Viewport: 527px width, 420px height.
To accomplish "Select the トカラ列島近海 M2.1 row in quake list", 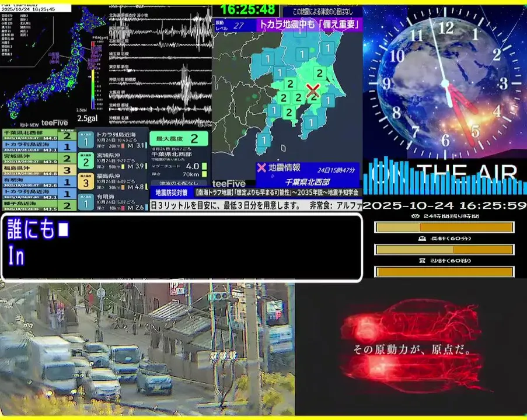I will [x=39, y=194].
